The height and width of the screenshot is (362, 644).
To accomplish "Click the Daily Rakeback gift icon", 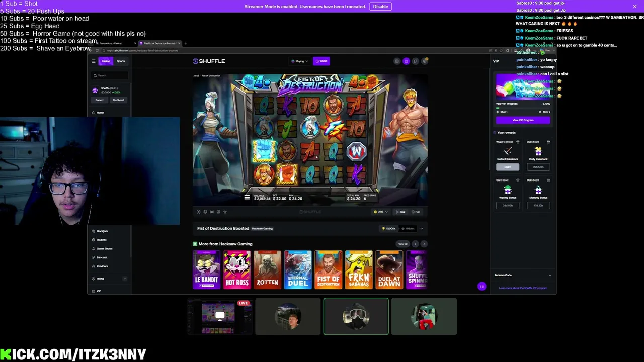I will pyautogui.click(x=538, y=151).
